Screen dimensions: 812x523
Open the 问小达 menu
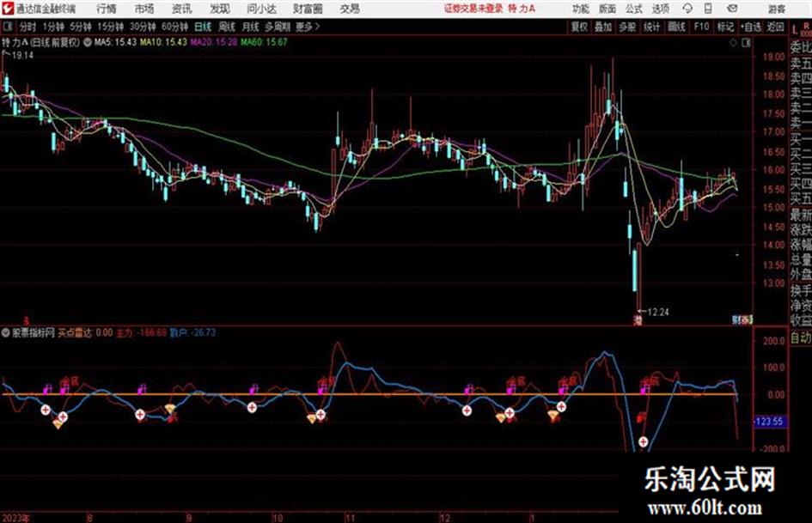(261, 9)
